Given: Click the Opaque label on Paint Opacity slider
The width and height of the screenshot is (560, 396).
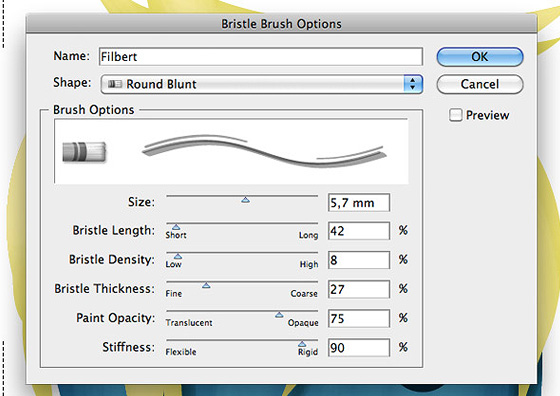Looking at the screenshot, I should coord(303,322).
